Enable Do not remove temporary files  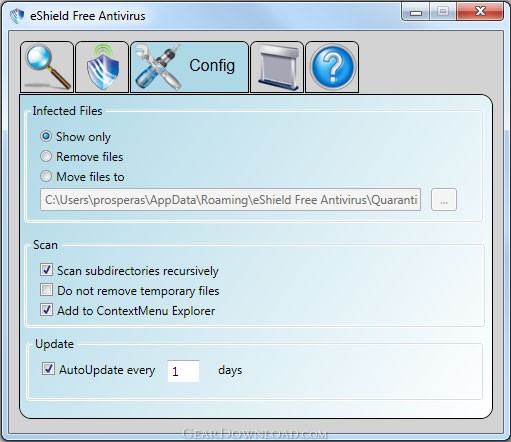[46, 290]
